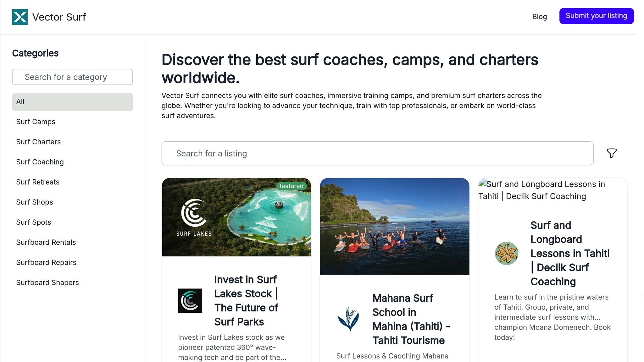Viewport: 644px width, 362px height.
Task: Open the Blog page
Action: (539, 17)
